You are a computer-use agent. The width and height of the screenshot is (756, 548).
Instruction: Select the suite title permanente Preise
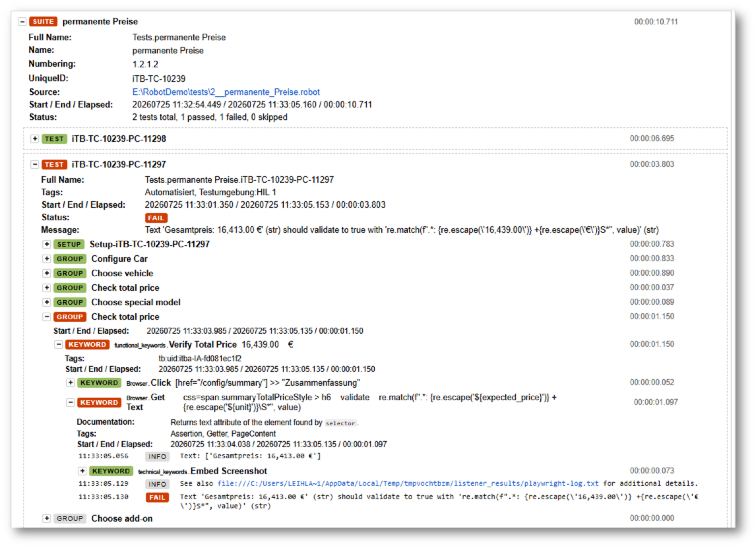tap(100, 22)
